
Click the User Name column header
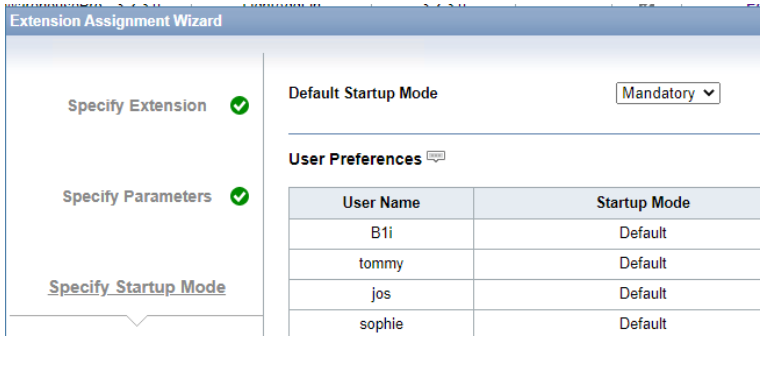pos(381,203)
